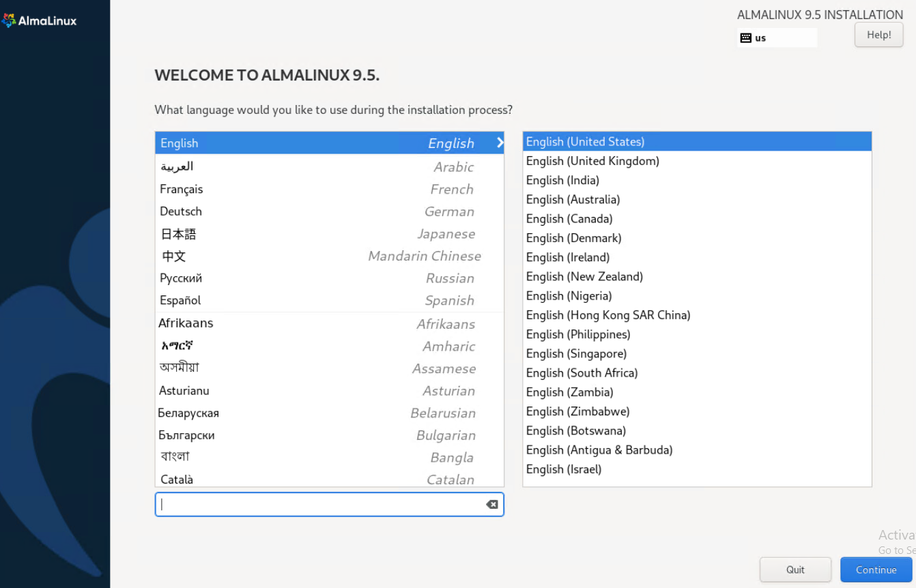916x588 pixels.
Task: Clear the language search field icon
Action: (491, 505)
